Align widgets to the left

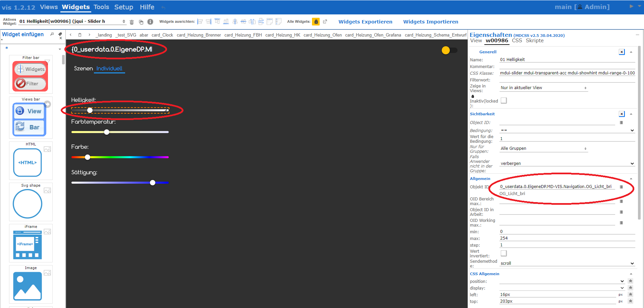(200, 22)
